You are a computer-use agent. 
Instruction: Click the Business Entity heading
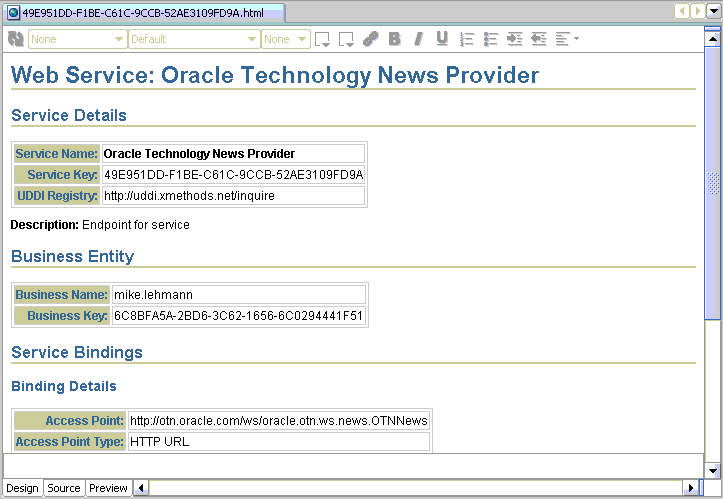(x=72, y=256)
